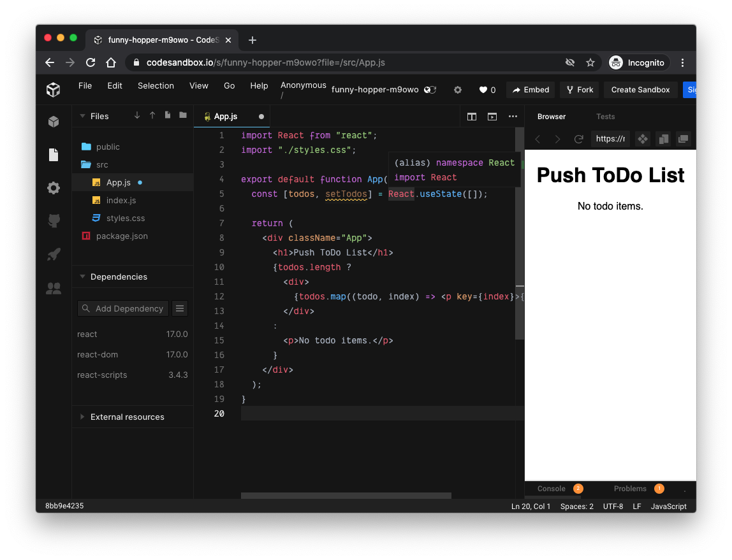732x560 pixels.
Task: Click the dependency list icon beside search
Action: [180, 309]
